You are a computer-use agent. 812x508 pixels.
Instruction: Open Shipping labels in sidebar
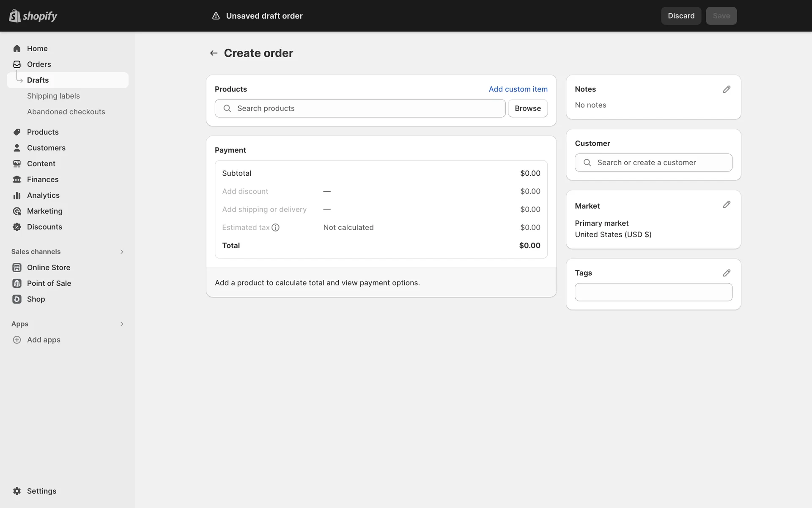coord(53,96)
